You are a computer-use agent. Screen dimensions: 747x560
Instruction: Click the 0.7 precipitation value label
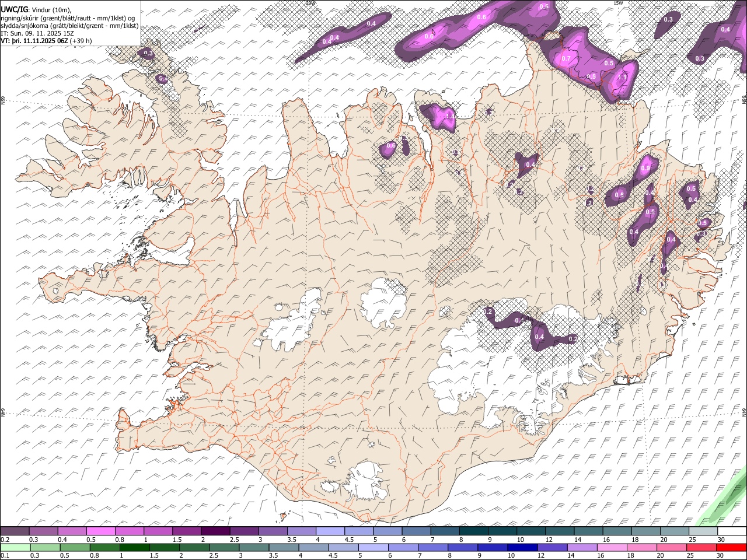(566, 59)
